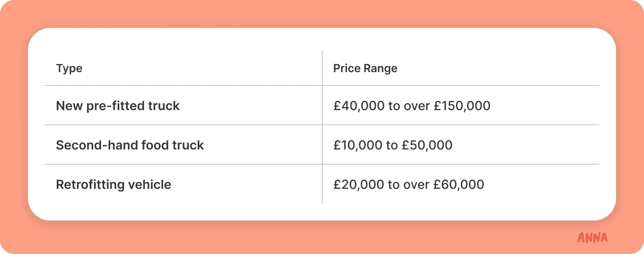
Task: Click the ANNA logo
Action: coord(592,237)
